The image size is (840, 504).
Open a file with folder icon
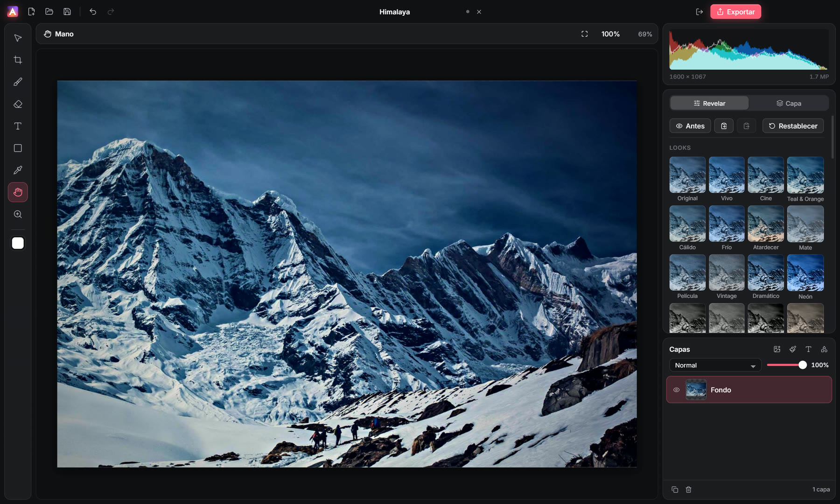pyautogui.click(x=49, y=12)
